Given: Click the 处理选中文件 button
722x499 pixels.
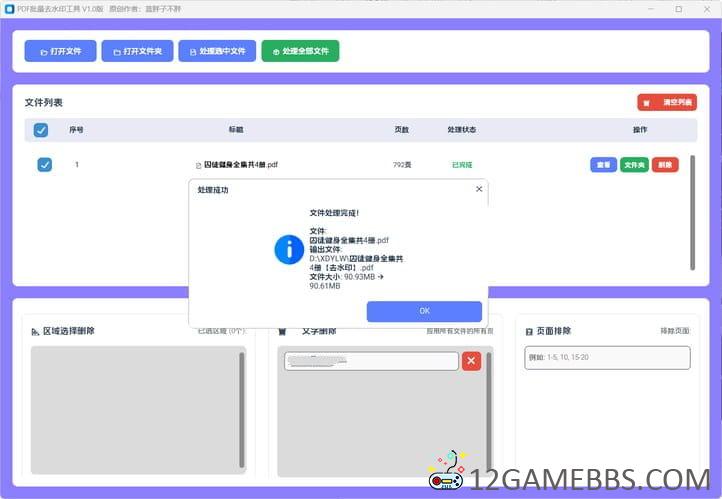Looking at the screenshot, I should 217,51.
